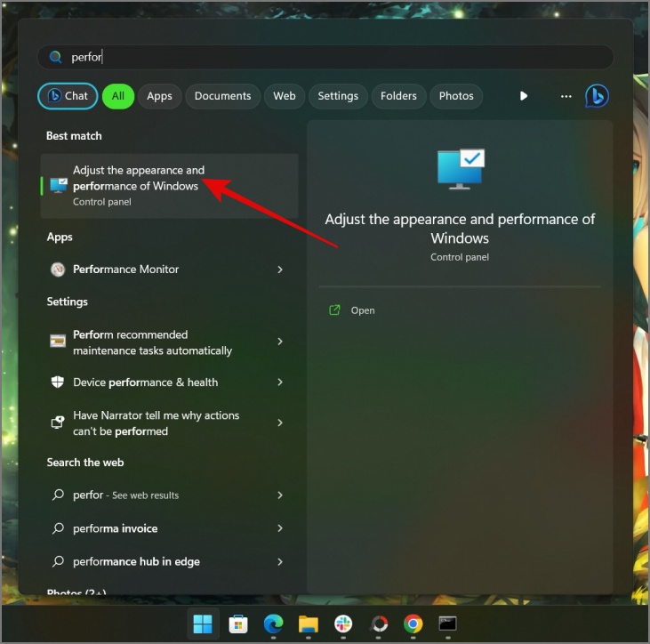Viewport: 650px width, 644px height.
Task: Click the Windows Start button in taskbar
Action: (203, 624)
